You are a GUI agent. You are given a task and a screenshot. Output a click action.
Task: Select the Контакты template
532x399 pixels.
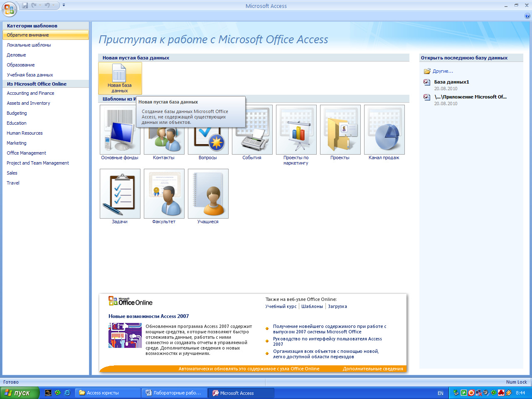tap(164, 133)
